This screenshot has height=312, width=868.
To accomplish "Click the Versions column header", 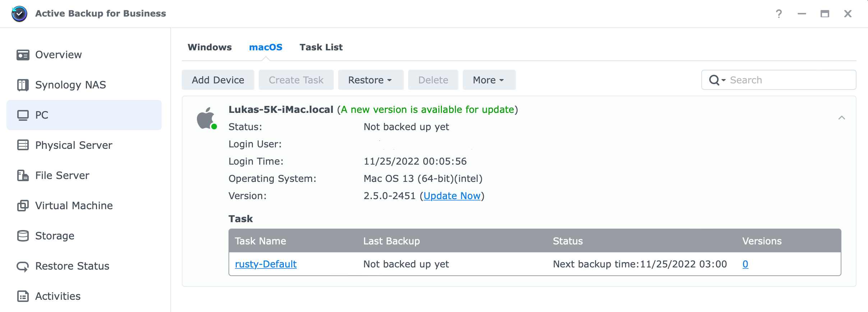I will coord(762,241).
